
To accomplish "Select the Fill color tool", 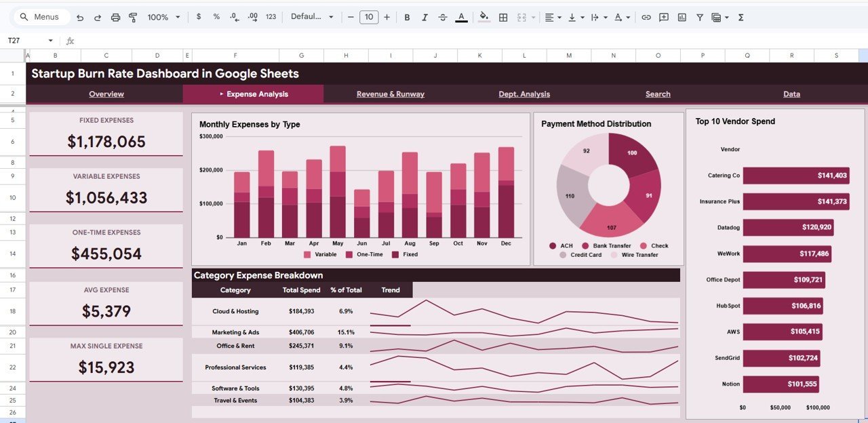I will pyautogui.click(x=483, y=17).
